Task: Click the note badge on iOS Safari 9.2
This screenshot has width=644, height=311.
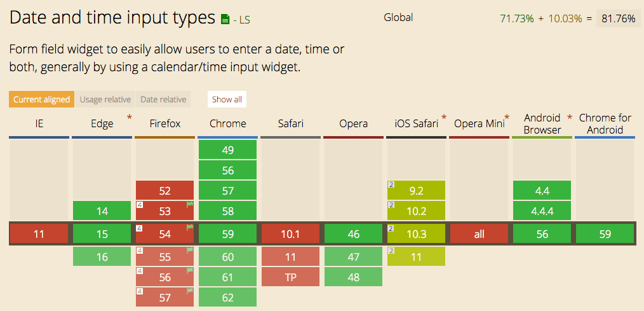Action: [392, 184]
